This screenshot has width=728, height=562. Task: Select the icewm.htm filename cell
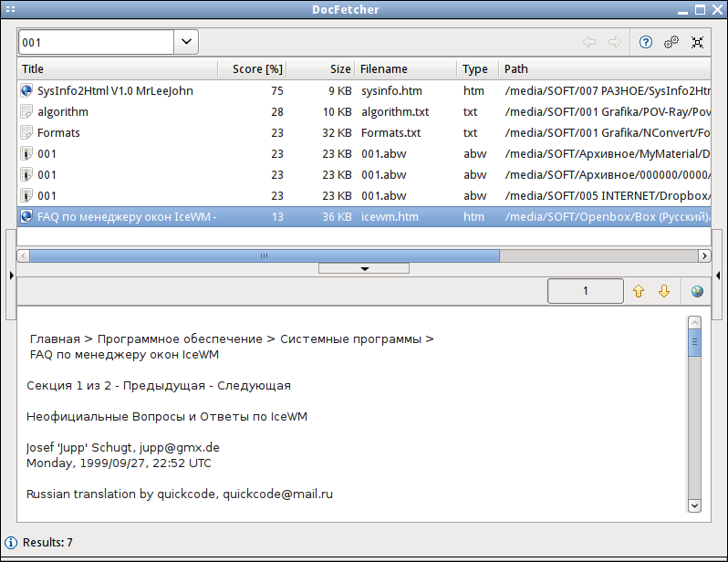coord(390,217)
